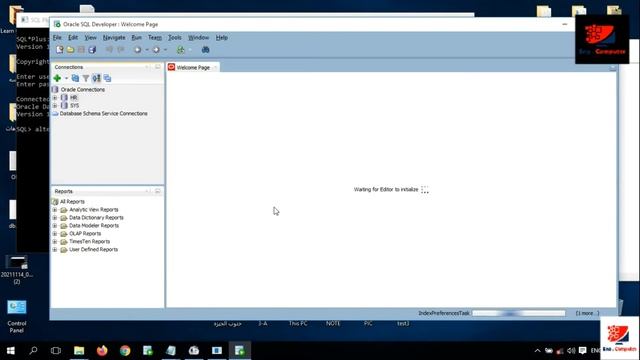Refresh the Connections panel
Viewport: 640px width, 360px height.
75,78
